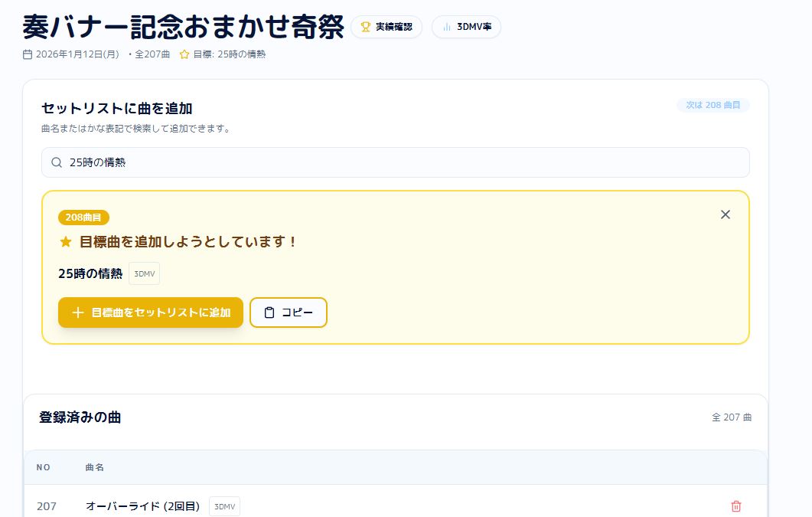This screenshot has height=517, width=812.
Task: Add the target song to the setlist
Action: [x=151, y=312]
